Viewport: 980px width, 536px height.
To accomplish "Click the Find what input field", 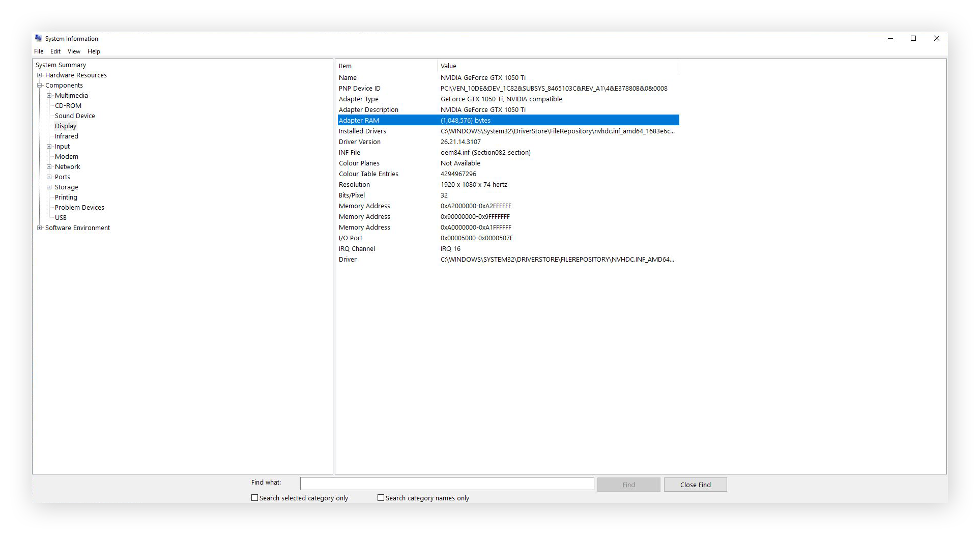I will [447, 483].
